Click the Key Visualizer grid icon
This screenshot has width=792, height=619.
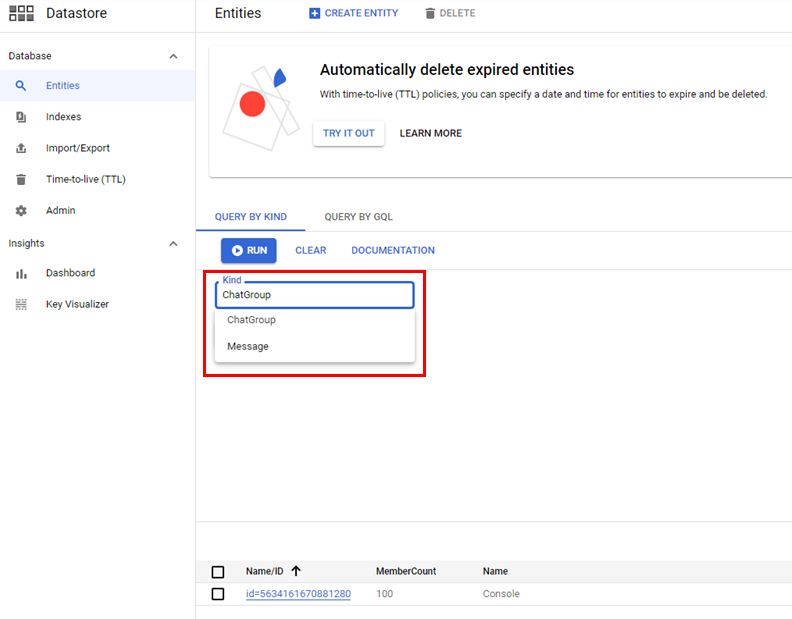(21, 304)
